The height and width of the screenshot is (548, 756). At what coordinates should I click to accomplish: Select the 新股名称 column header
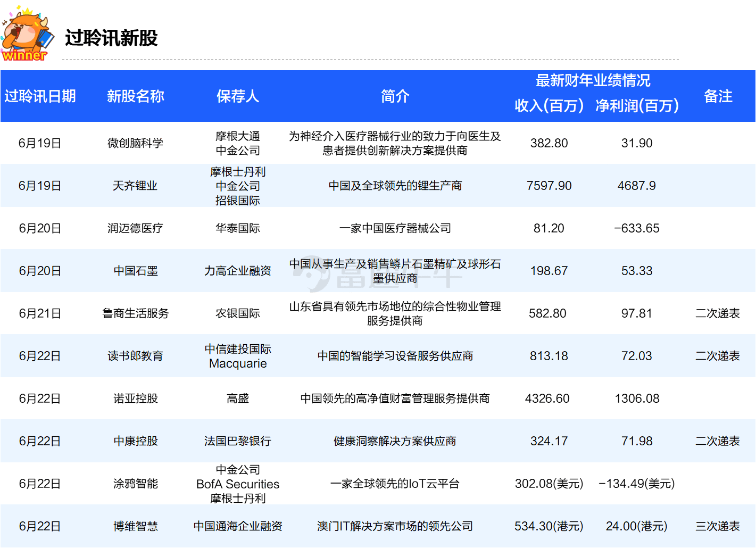[135, 96]
